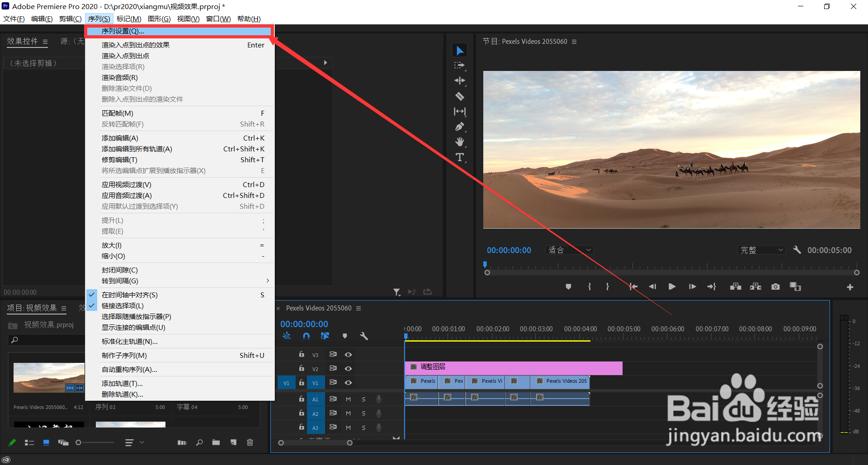868x465 pixels.
Task: Switch project panel to list view
Action: tap(29, 443)
